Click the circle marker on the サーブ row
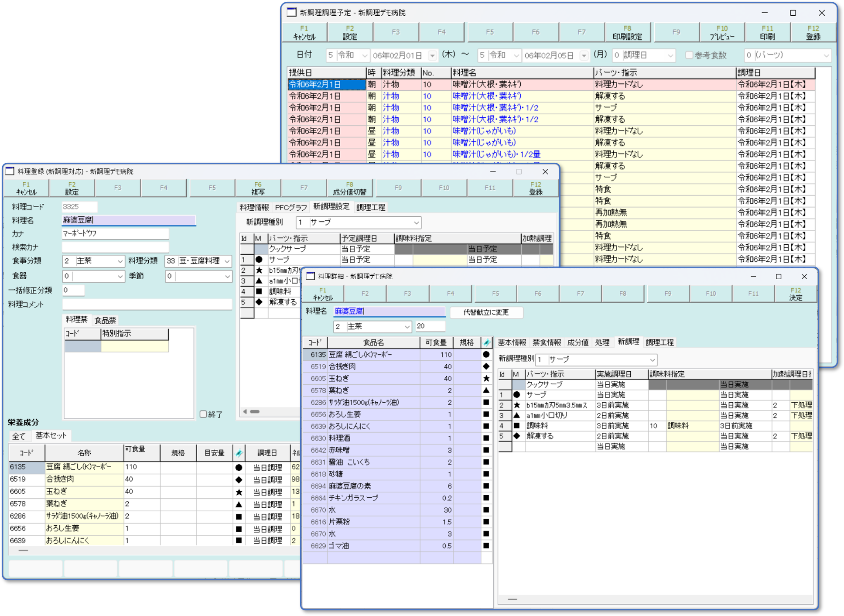844x616 pixels. (x=516, y=394)
